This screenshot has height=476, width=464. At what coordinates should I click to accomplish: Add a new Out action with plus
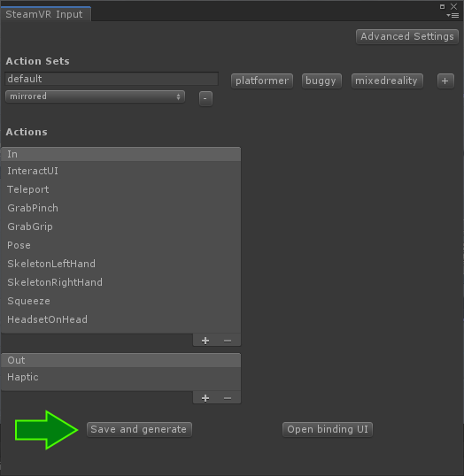(205, 398)
